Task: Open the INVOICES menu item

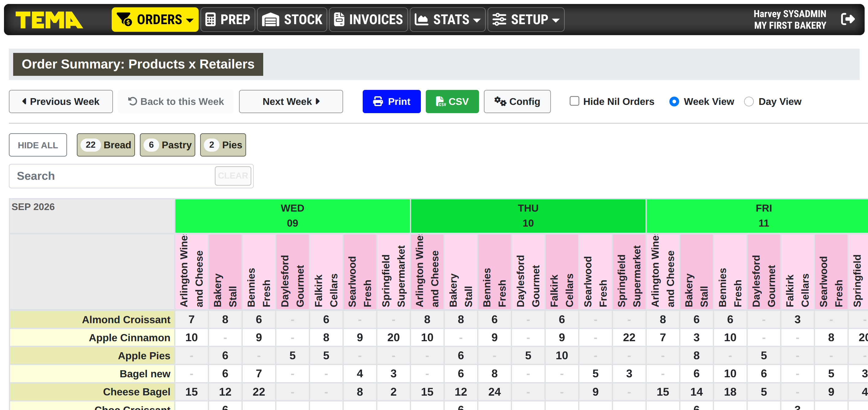Action: point(368,20)
